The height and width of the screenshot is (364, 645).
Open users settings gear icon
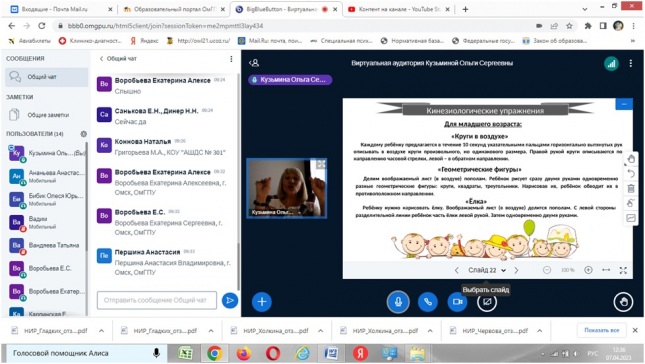tap(84, 134)
